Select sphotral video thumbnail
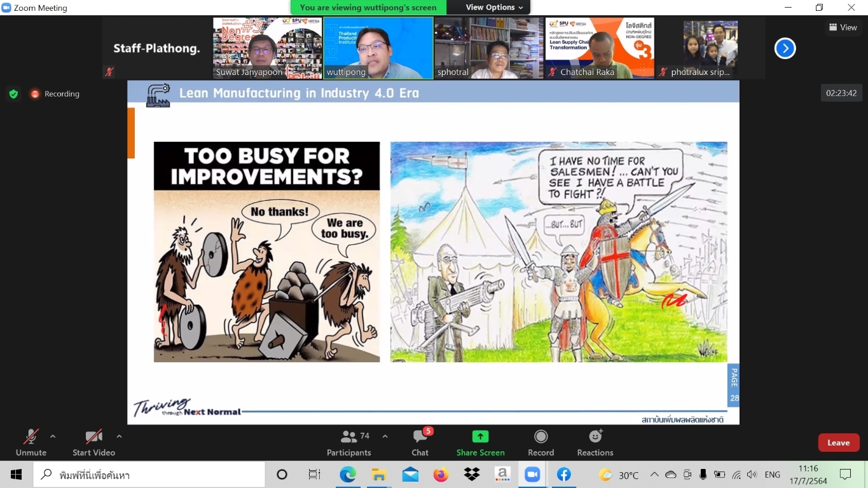The width and height of the screenshot is (868, 488). (489, 48)
